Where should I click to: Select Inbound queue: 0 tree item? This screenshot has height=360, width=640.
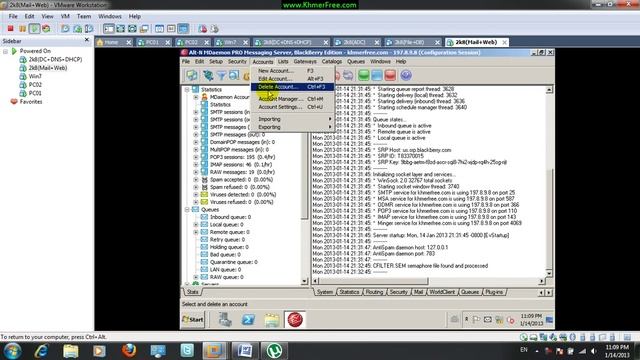tap(230, 217)
